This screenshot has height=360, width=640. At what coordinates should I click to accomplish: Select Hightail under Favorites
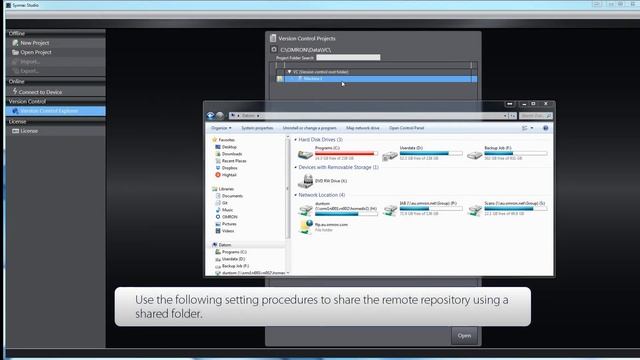pos(229,175)
